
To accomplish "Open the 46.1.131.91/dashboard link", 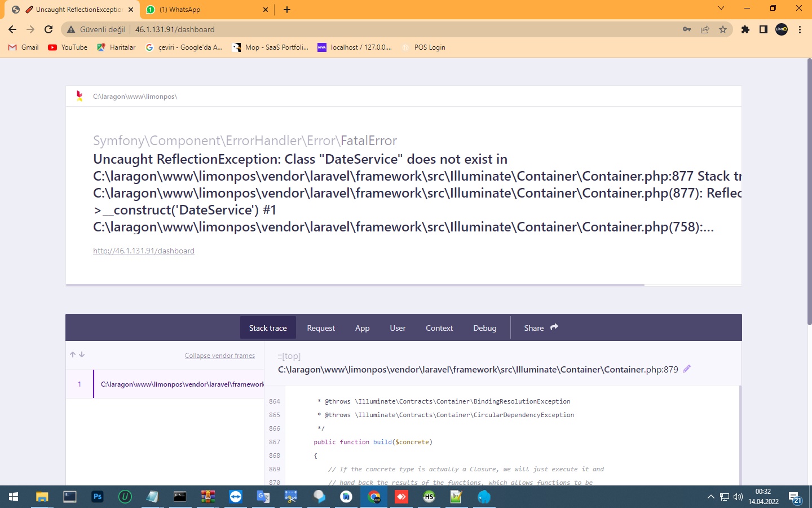I will click(144, 251).
